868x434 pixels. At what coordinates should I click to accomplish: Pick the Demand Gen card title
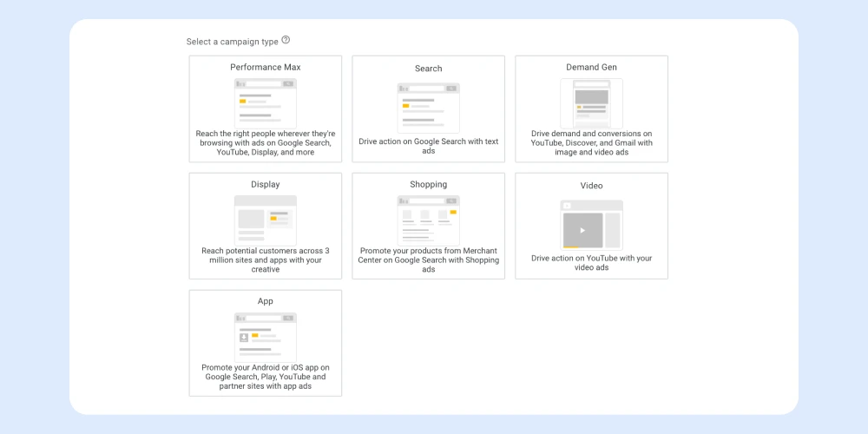591,67
